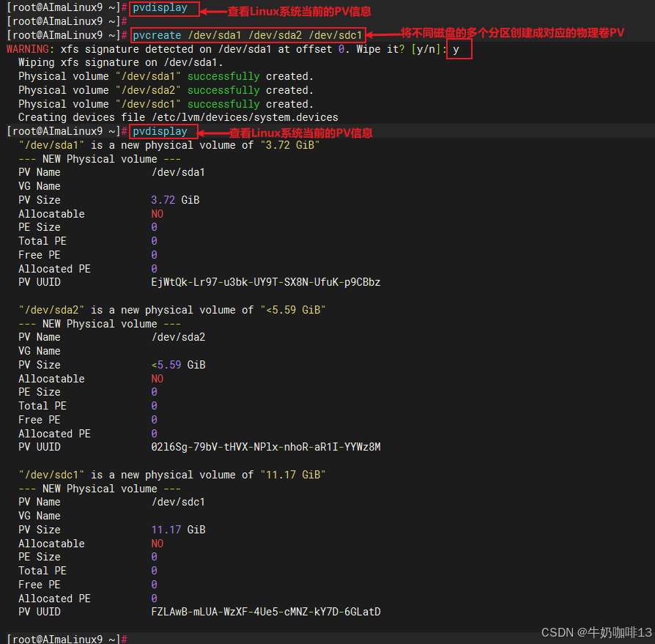
Task: Click 'Physical volume "/dev/sda2" successfully created.' line
Action: [x=166, y=90]
